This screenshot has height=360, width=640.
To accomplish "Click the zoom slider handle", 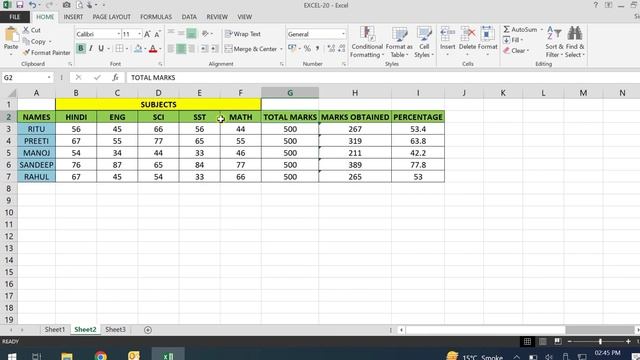I will click(600, 341).
